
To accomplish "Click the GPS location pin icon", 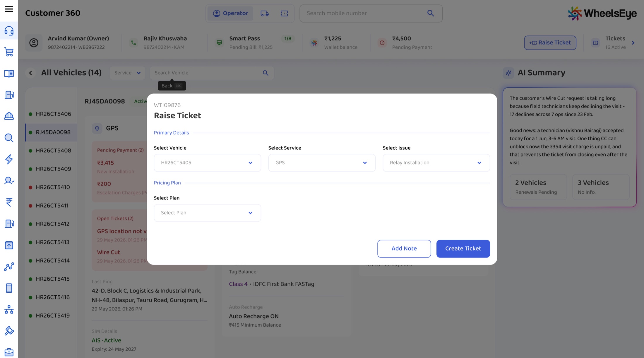I will [97, 128].
